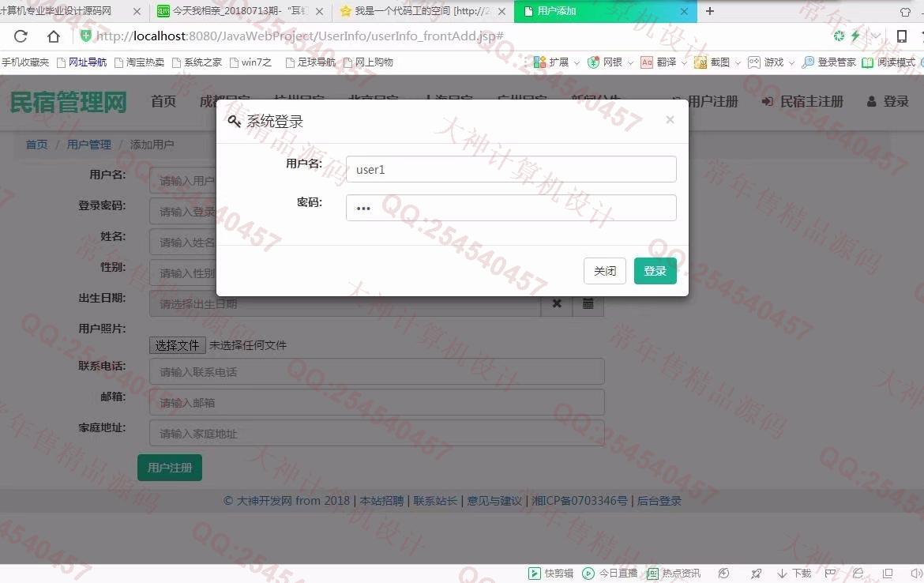
Task: Expand the 翻译 dropdown arrow
Action: click(684, 62)
